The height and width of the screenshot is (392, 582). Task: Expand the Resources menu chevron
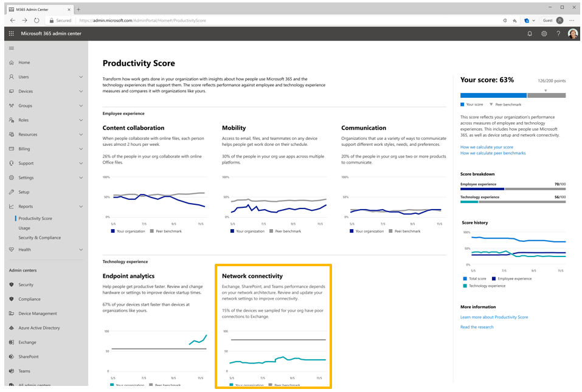click(x=81, y=134)
